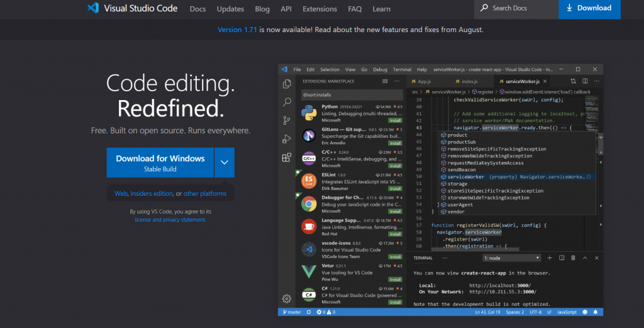Open Run and Debug view icon

287,139
